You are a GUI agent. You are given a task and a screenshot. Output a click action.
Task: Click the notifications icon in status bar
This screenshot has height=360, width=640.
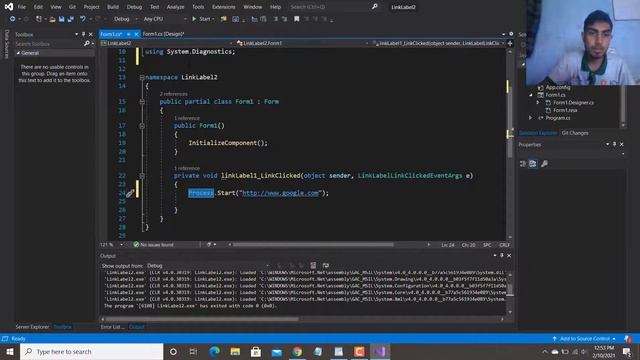tap(628, 338)
